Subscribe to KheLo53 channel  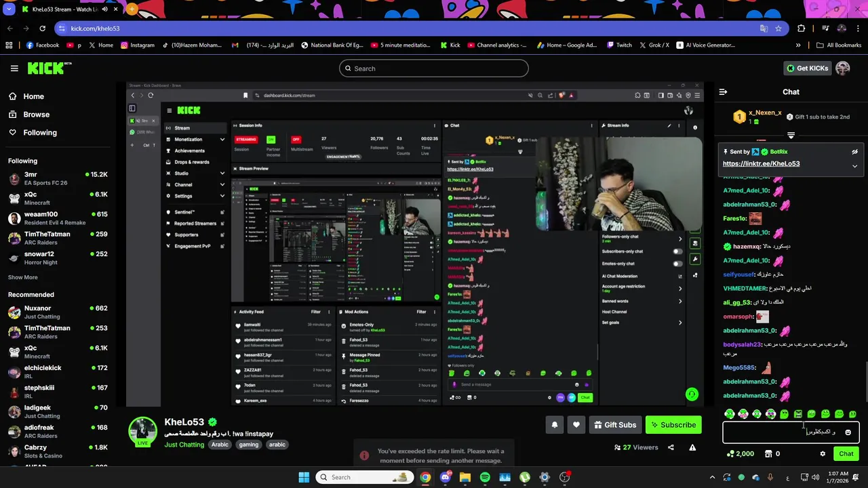click(x=673, y=425)
